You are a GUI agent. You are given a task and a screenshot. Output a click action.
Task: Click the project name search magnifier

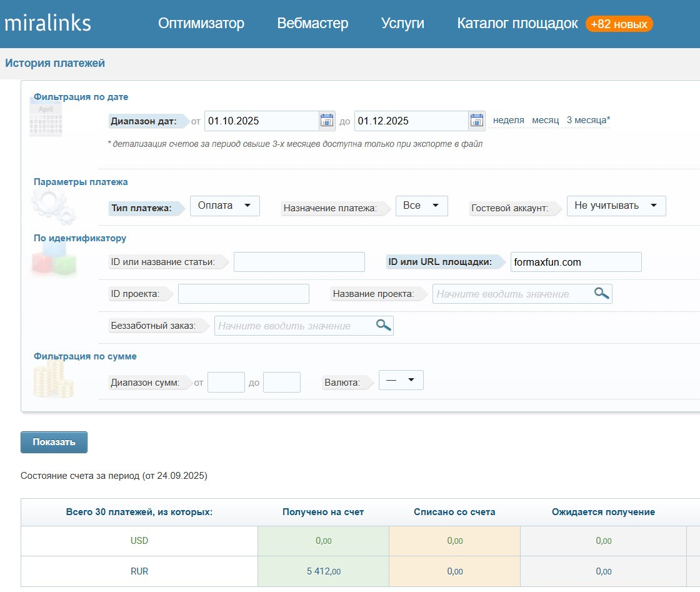pos(601,293)
